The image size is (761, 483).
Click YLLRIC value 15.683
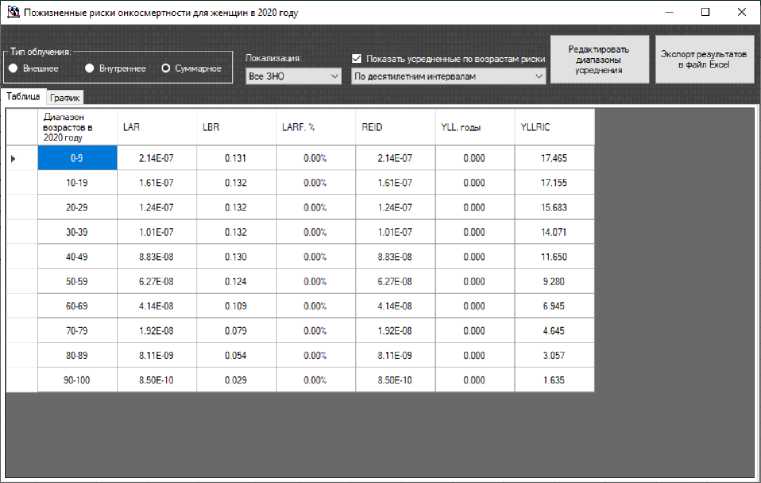click(x=555, y=208)
